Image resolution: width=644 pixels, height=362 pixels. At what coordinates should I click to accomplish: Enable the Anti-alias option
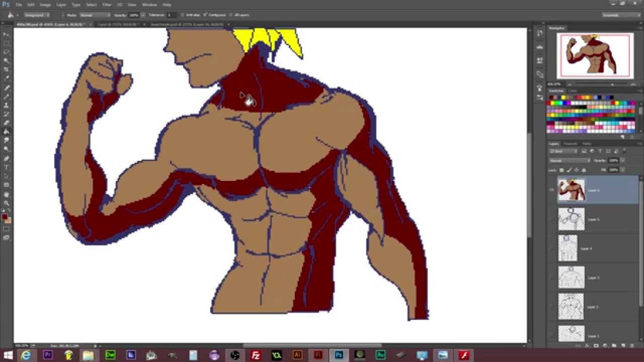pyautogui.click(x=184, y=15)
